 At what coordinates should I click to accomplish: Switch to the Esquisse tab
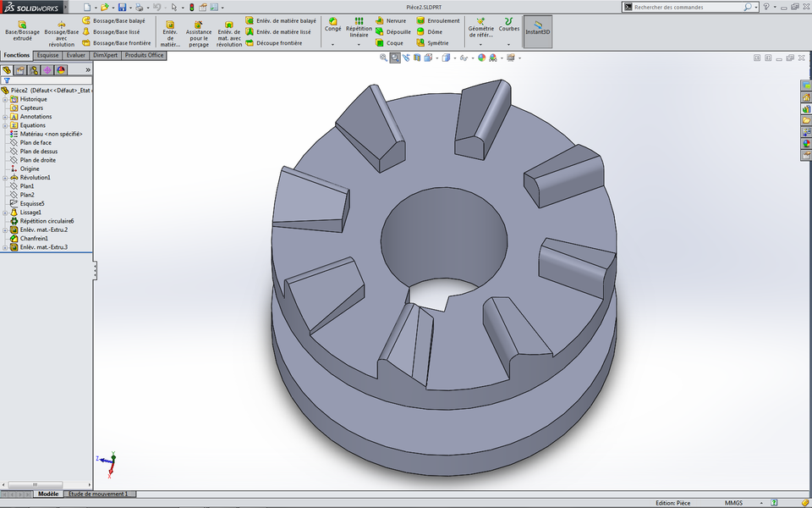coord(47,55)
